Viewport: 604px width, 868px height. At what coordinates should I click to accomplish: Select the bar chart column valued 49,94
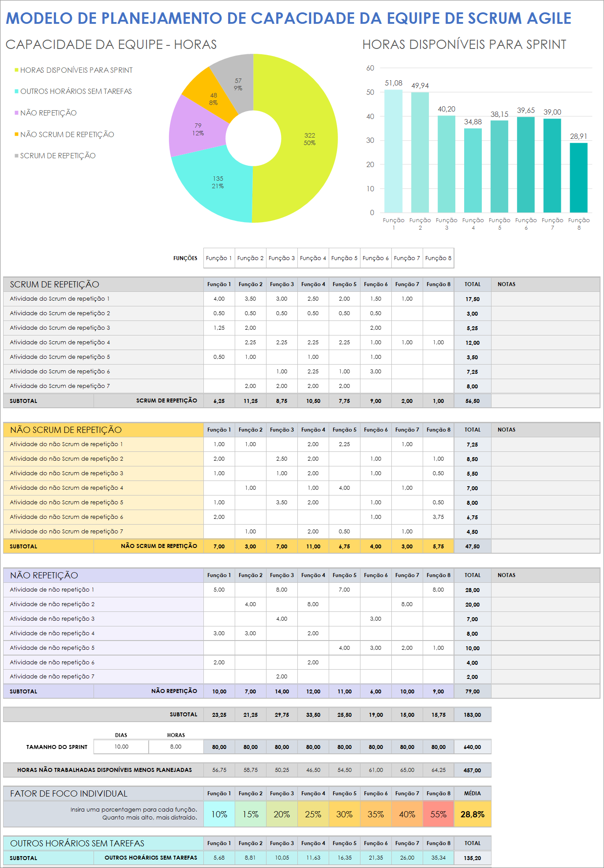coord(420,153)
